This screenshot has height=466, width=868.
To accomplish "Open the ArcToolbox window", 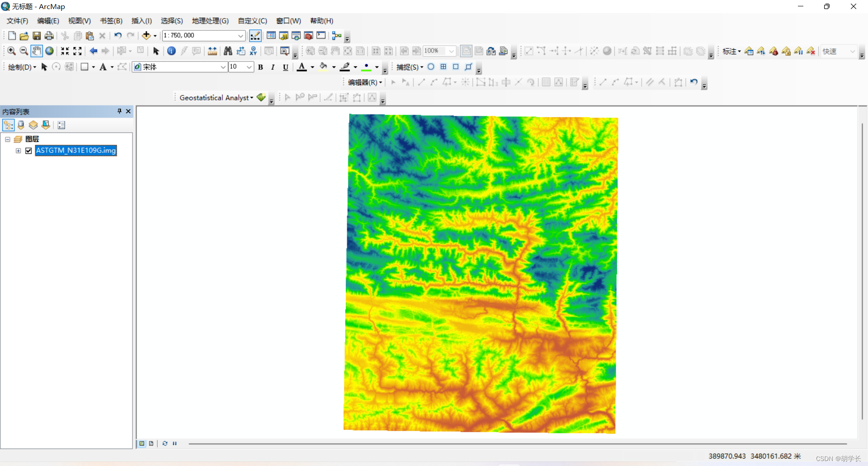I will coord(309,36).
